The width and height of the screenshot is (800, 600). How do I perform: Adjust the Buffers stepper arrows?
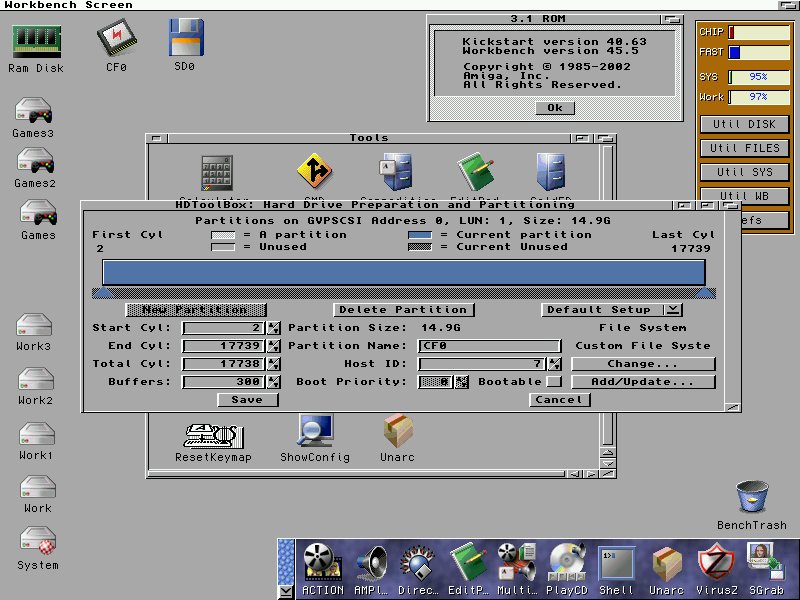point(274,381)
